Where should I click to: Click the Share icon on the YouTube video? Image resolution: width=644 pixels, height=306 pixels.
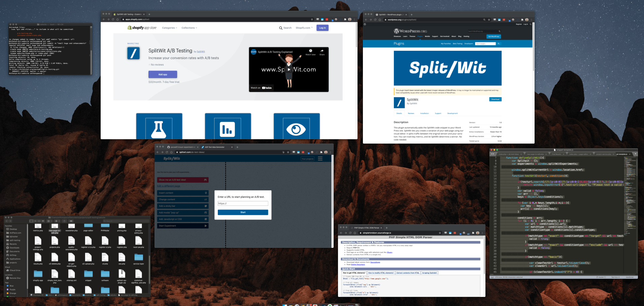click(322, 52)
